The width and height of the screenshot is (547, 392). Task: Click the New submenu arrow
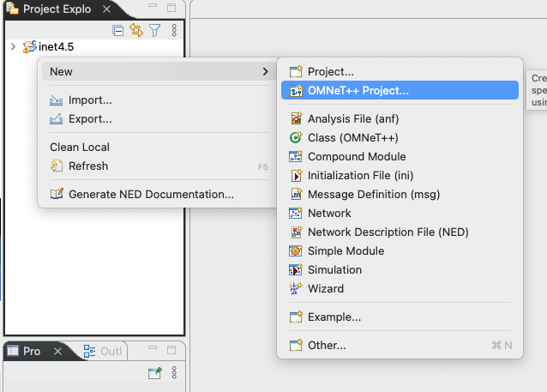pyautogui.click(x=266, y=71)
